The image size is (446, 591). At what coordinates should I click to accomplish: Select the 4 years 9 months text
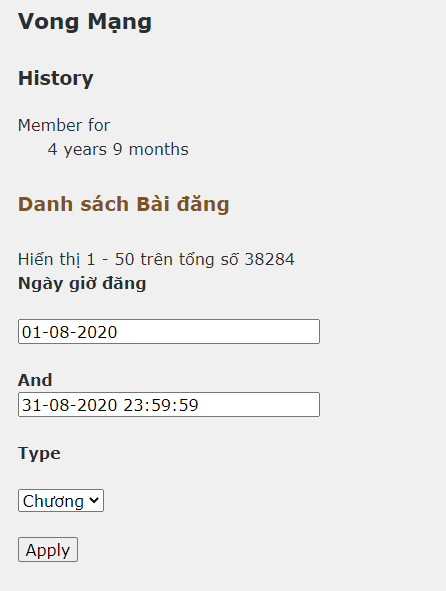coord(118,150)
